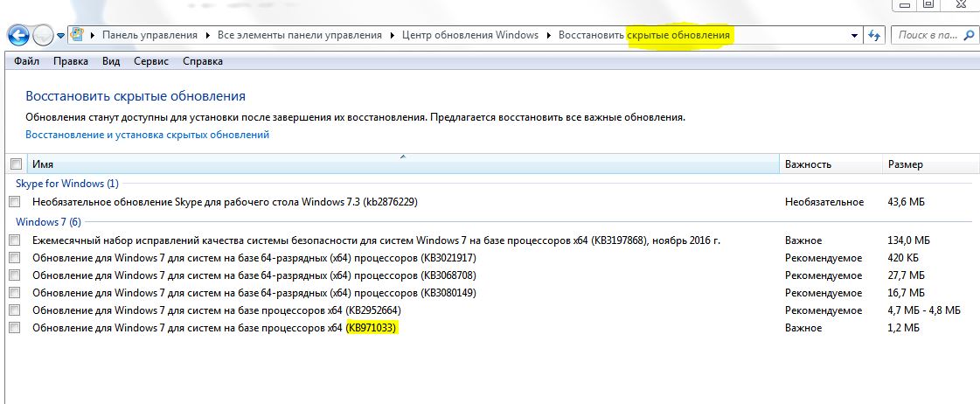Expand breadcrumb arrow before 'Панель управления'
This screenshot has width=980, height=404.
coord(94,36)
